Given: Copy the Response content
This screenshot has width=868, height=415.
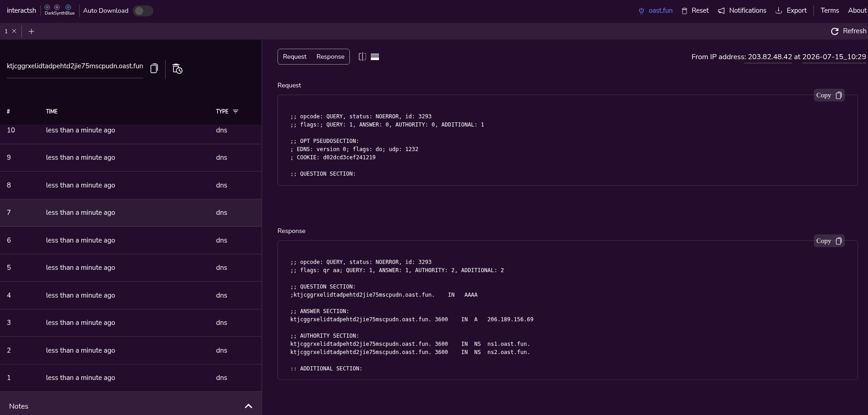Looking at the screenshot, I should (829, 241).
